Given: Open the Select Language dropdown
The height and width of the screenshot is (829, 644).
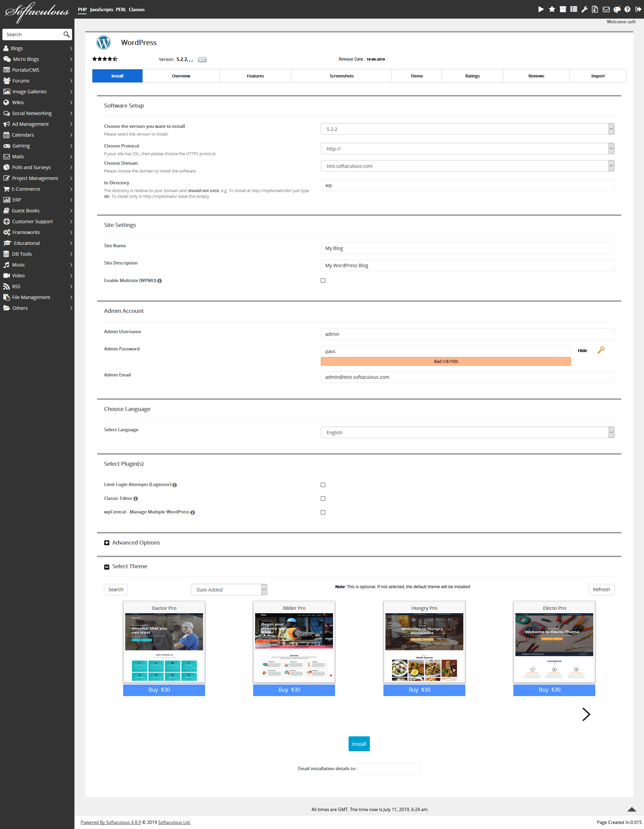Looking at the screenshot, I should [467, 432].
